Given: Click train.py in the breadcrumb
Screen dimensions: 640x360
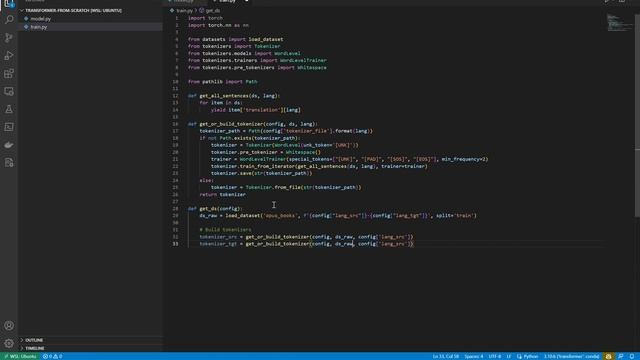Looking at the screenshot, I should tap(184, 11).
